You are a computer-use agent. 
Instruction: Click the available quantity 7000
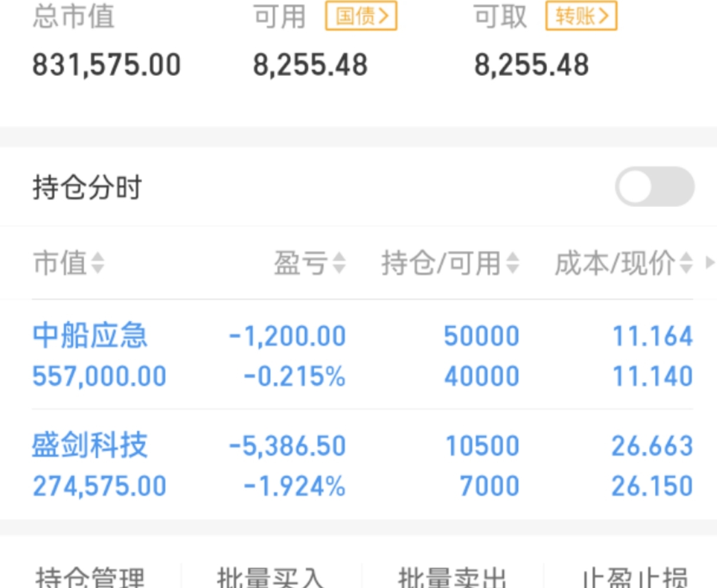click(490, 486)
